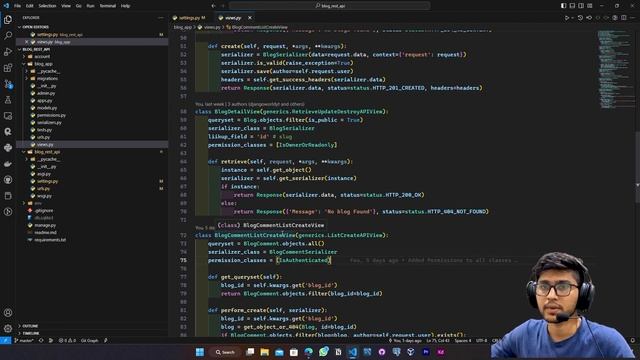Open the Docker whale view
The height and width of the screenshot is (360, 640).
tap(8, 164)
